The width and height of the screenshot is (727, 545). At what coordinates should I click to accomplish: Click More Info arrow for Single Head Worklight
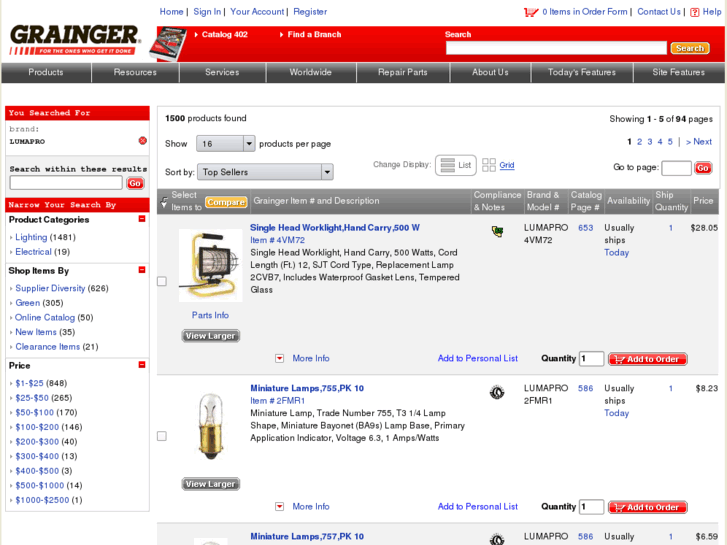pyautogui.click(x=280, y=359)
